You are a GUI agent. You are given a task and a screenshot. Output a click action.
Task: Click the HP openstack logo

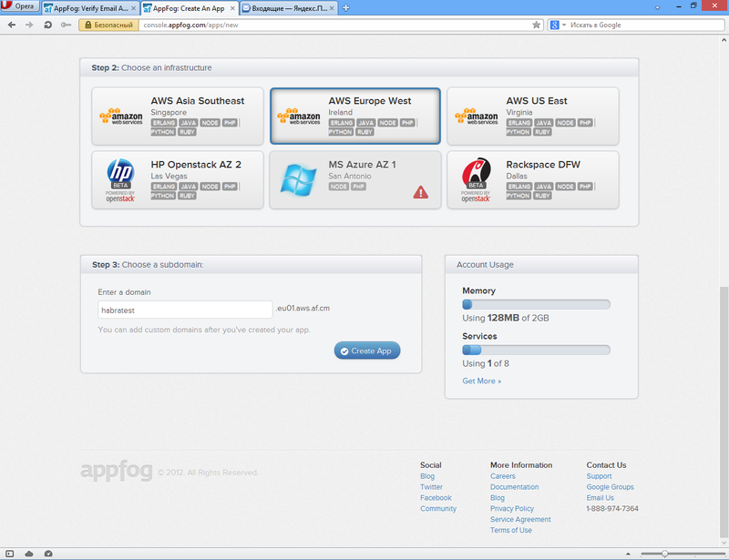(120, 180)
